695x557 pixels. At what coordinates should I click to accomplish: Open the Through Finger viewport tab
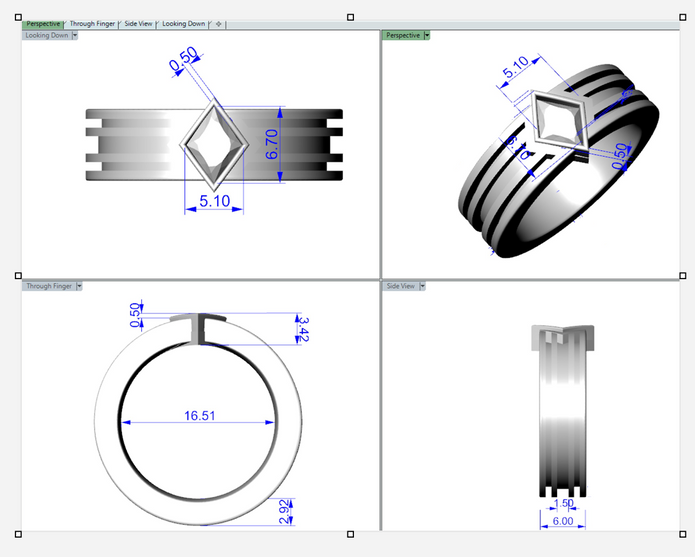point(92,24)
